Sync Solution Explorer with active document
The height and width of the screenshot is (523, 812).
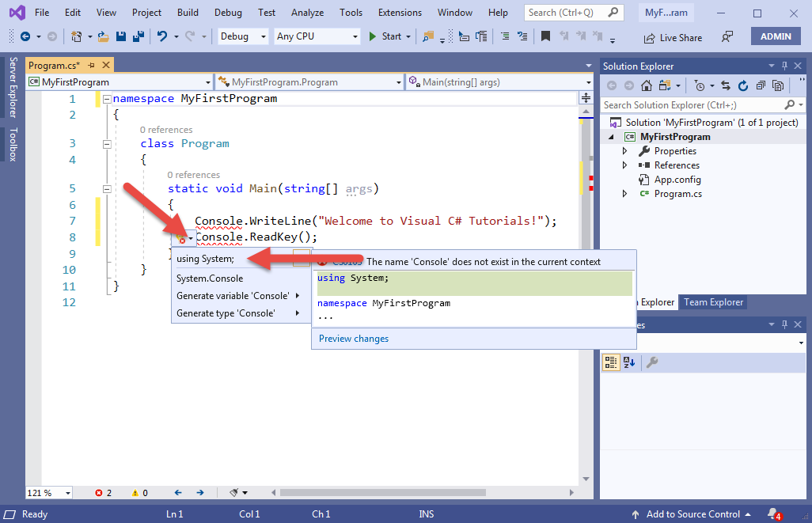tap(726, 85)
